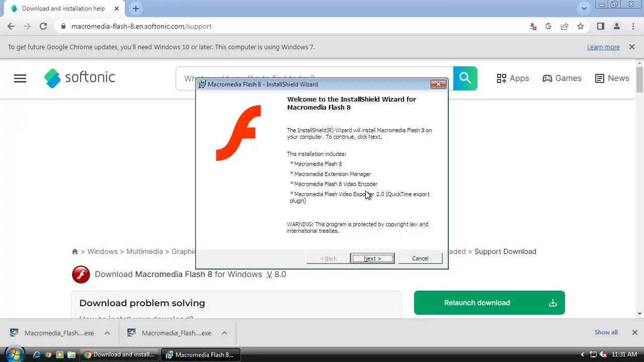
Task: Click Next in InstallShield Wizard
Action: [372, 258]
